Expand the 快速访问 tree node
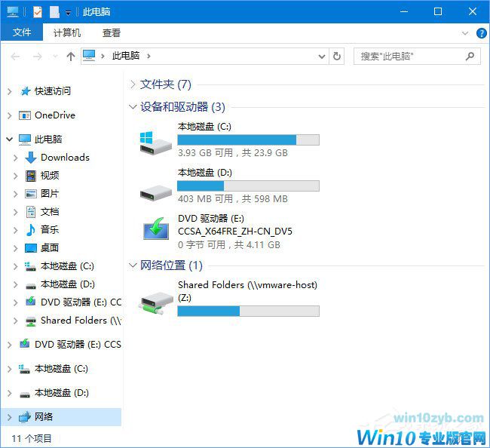This screenshot has height=448, width=490. 10,91
